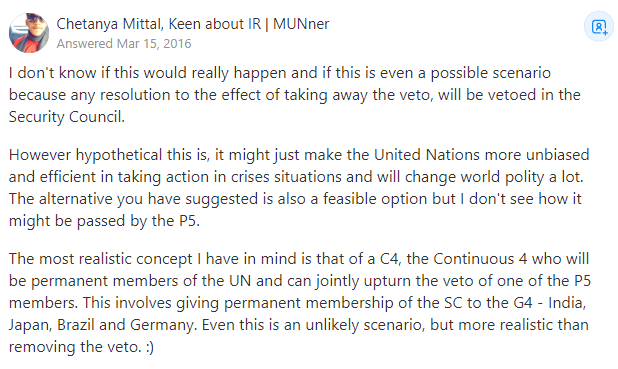Click the phrase 'removing the veto.'
The width and height of the screenshot is (618, 369).
click(x=75, y=347)
